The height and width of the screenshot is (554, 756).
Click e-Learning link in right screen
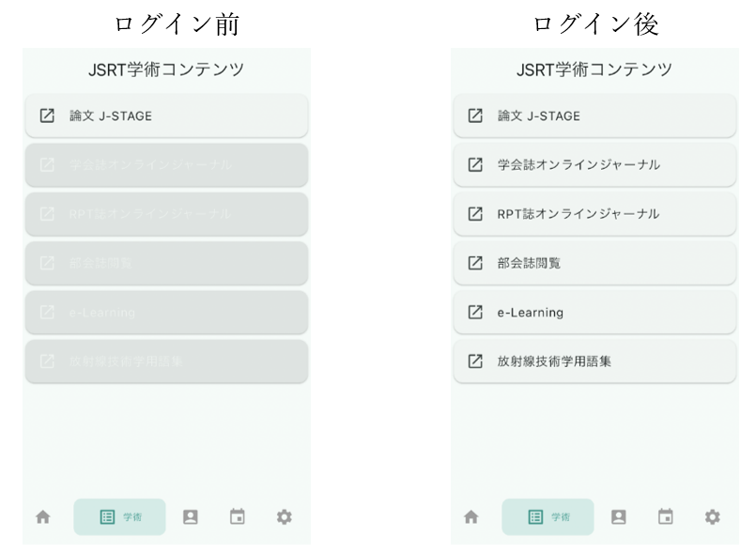594,312
